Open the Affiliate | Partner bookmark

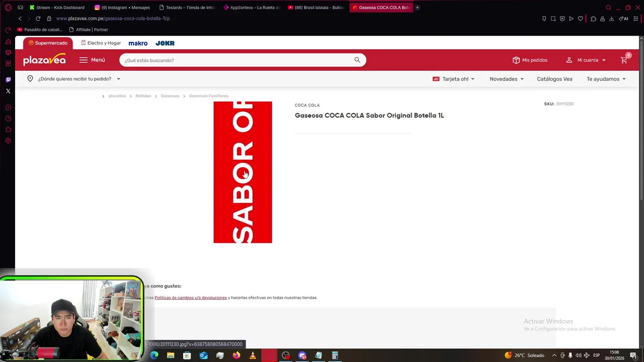point(89,30)
